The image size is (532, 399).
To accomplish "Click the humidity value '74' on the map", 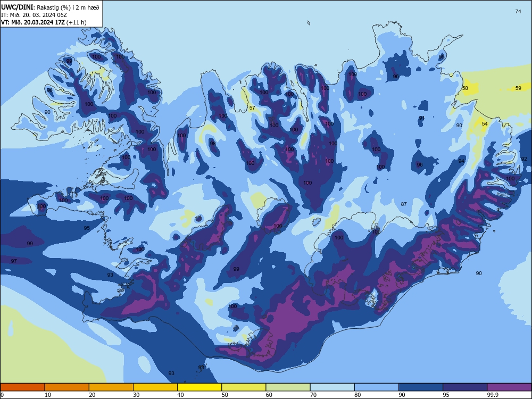I will [518, 12].
